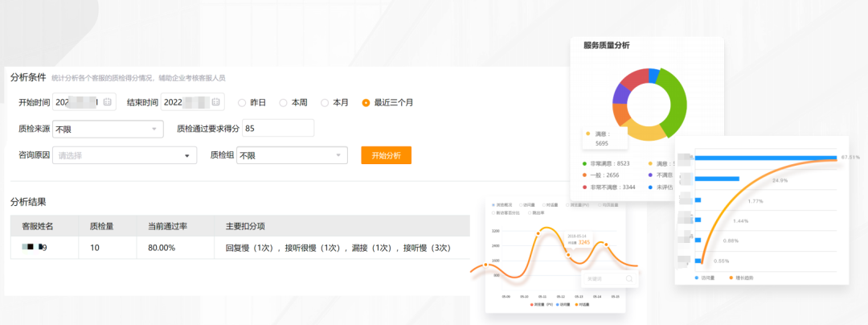
Task: Select the 最近三个月 radio button
Action: pyautogui.click(x=366, y=102)
